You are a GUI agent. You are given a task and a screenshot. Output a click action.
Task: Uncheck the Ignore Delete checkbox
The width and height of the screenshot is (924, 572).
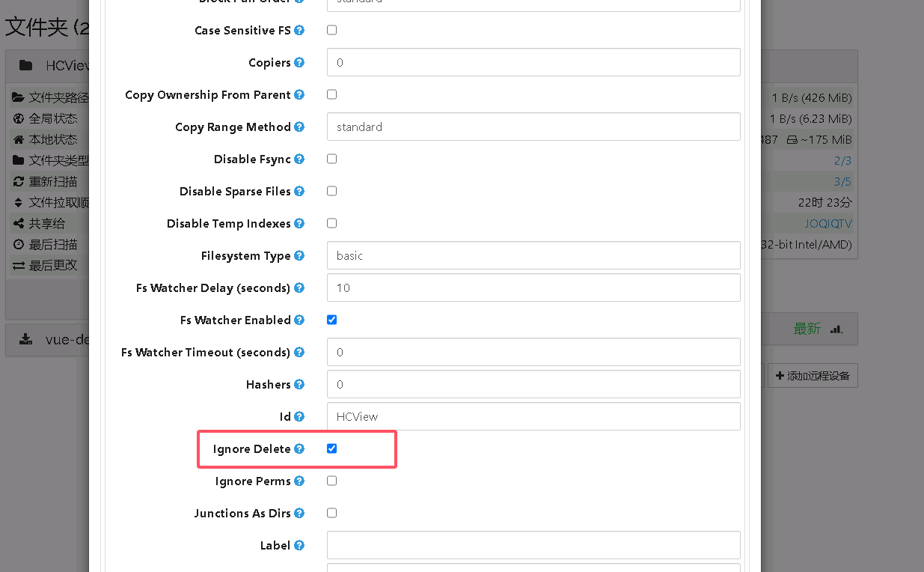[x=332, y=448]
